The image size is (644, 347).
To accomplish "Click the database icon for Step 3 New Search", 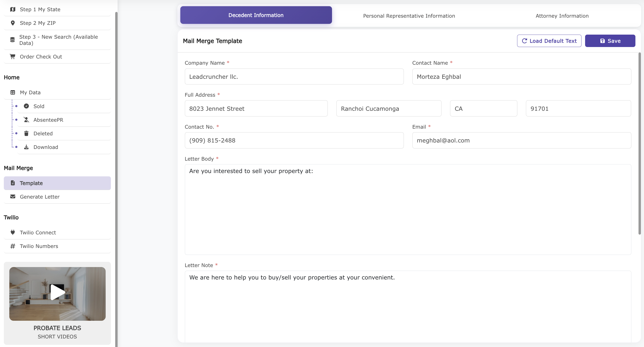I will pos(12,40).
